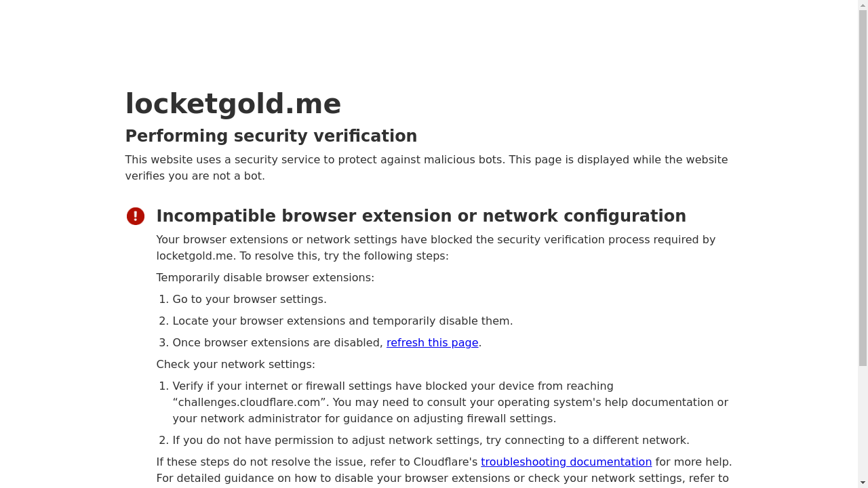Click the "Temporarily disable browser extensions:" label
This screenshot has height=488, width=868.
pyautogui.click(x=265, y=278)
